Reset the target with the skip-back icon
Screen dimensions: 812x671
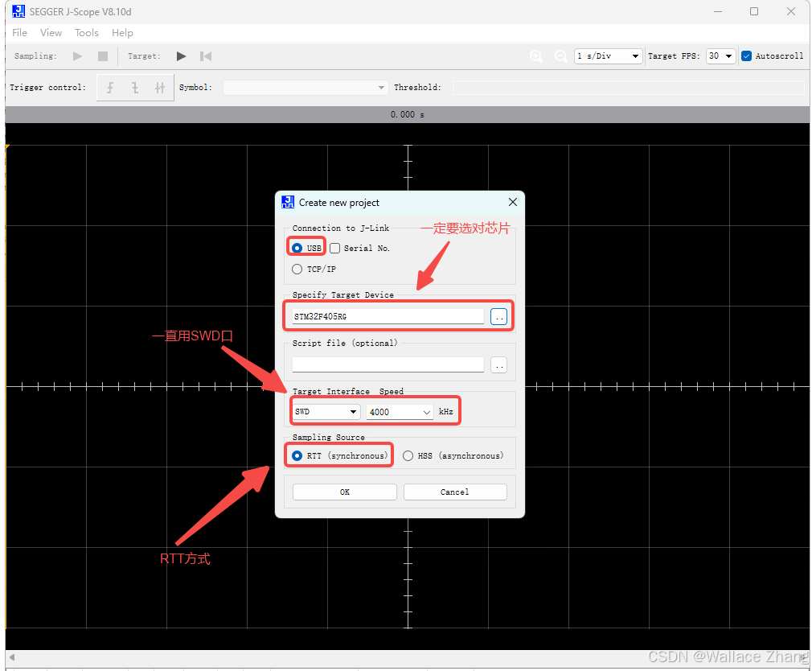(206, 56)
